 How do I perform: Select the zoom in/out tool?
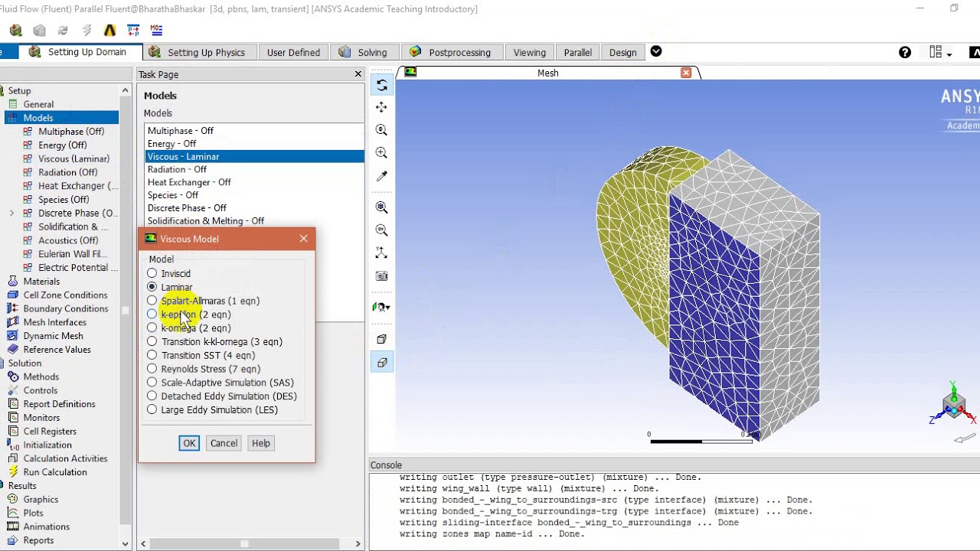click(x=381, y=130)
